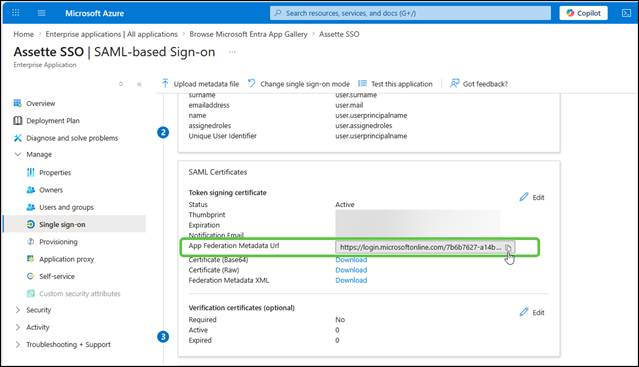The image size is (639, 367).
Task: Copy the App Federation Metadata Url
Action: pyautogui.click(x=508, y=247)
